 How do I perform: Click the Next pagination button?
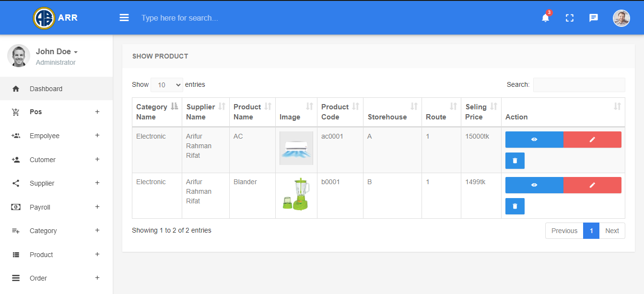click(x=612, y=231)
